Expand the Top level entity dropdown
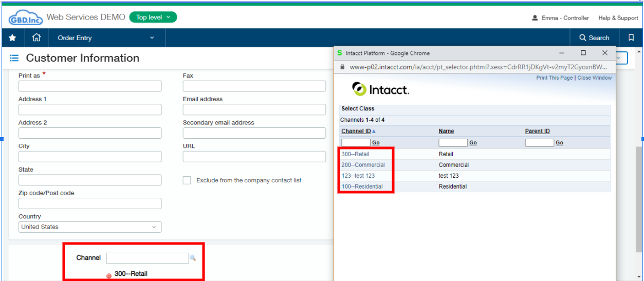This screenshot has height=281, width=644. [153, 17]
